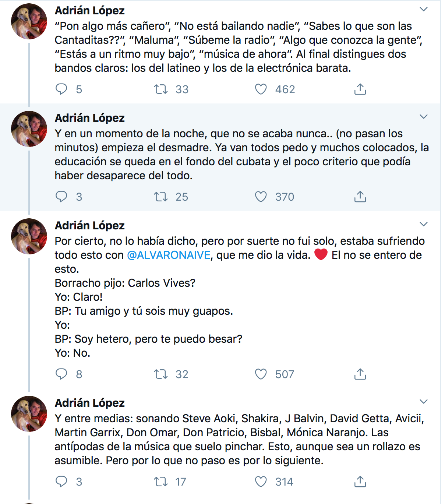Open the first tweet's chevron options menu
Viewport: 445px width, 504px height.
(424, 9)
